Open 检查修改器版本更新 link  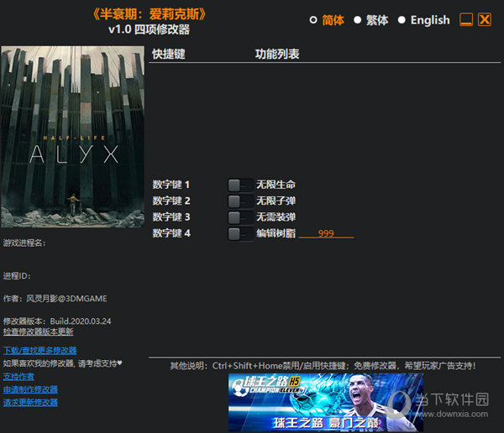point(39,331)
